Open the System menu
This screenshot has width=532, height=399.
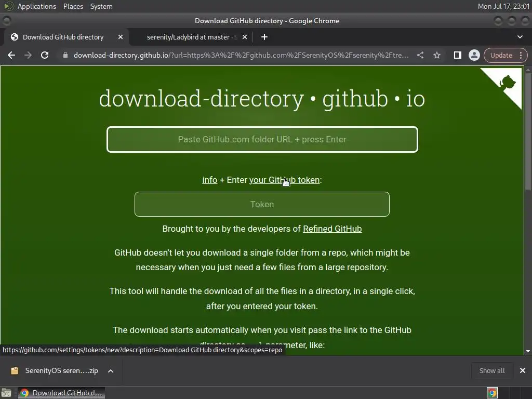pos(101,6)
